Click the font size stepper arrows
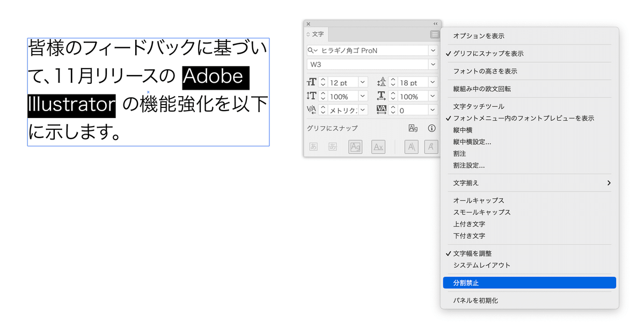Viewport: 644px width, 336px height. 323,82
